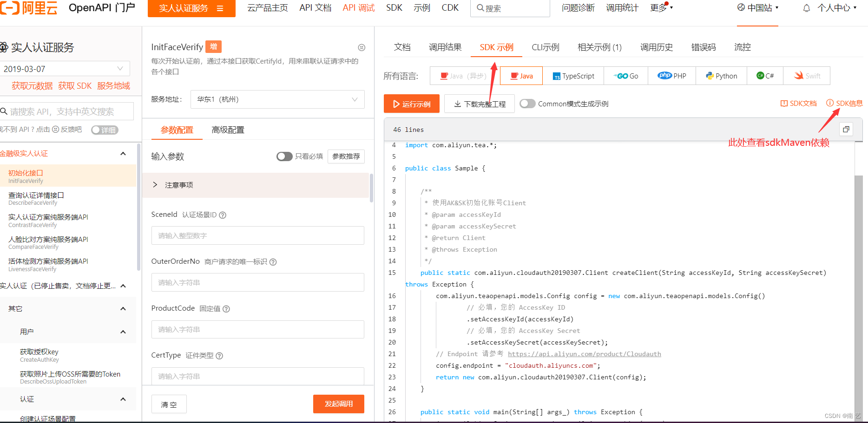Click the 运行示例 button
Image resolution: width=868 pixels, height=423 pixels.
click(412, 104)
